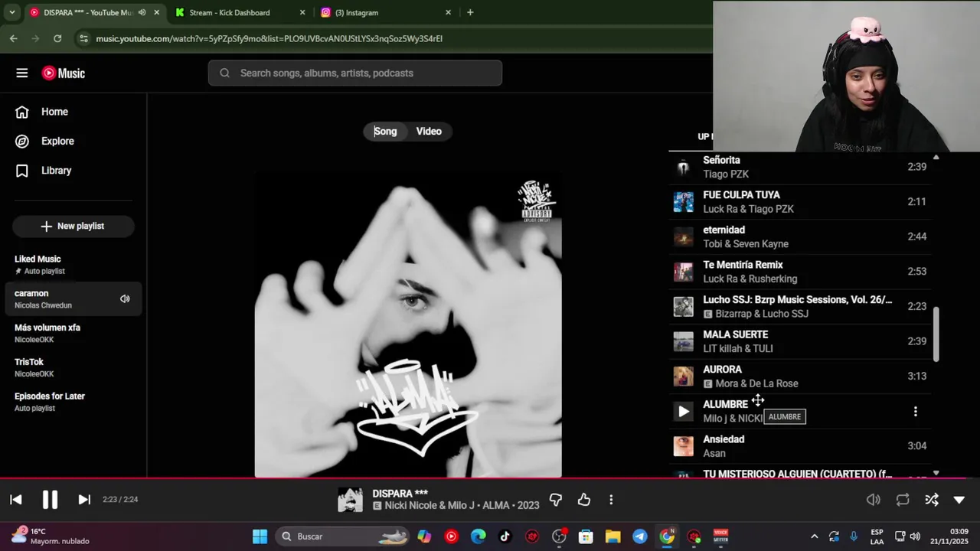
Task: Open the player bar's more options menu
Action: 611,500
